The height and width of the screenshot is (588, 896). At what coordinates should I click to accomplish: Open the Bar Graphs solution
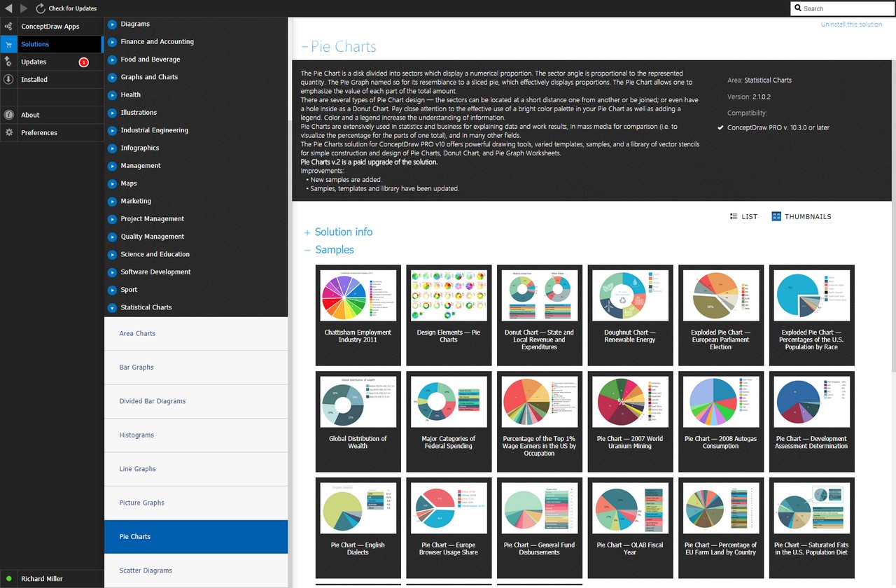(x=196, y=367)
